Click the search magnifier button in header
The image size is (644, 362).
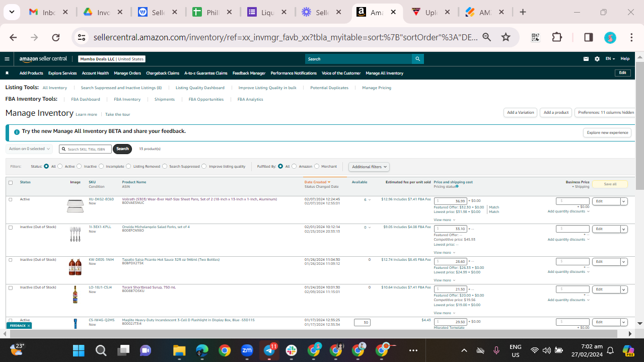pyautogui.click(x=417, y=59)
